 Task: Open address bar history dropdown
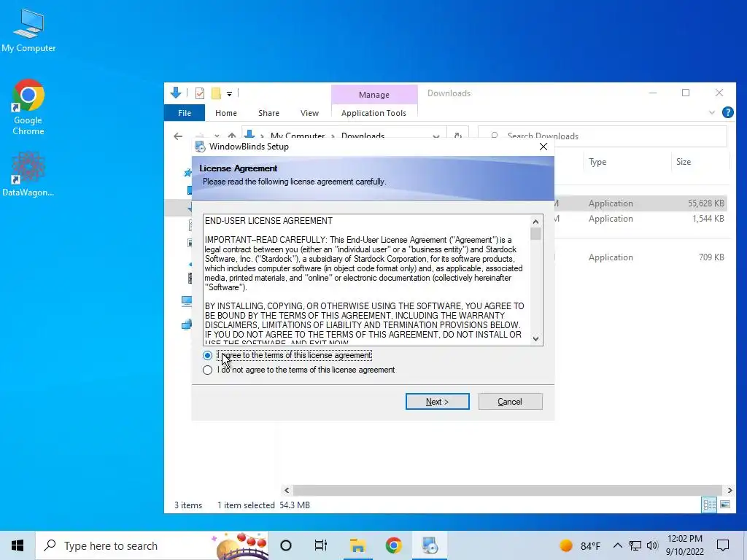436,136
